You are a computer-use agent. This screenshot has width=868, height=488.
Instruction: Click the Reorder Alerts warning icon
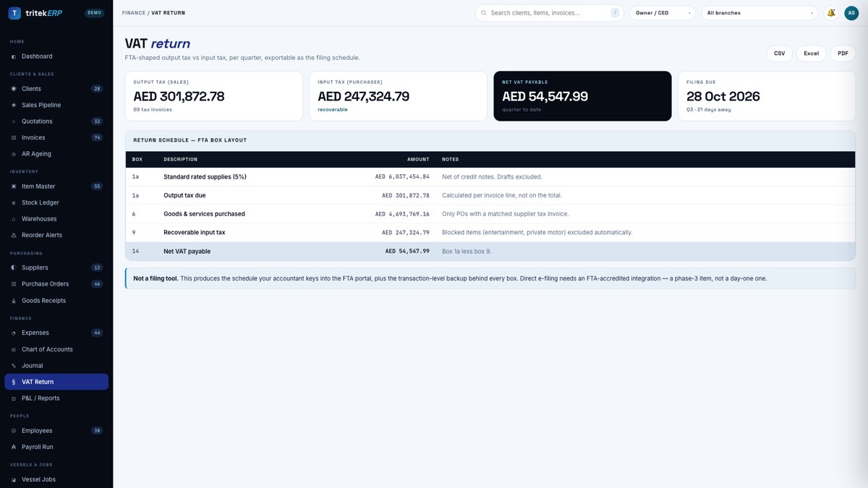(x=14, y=235)
